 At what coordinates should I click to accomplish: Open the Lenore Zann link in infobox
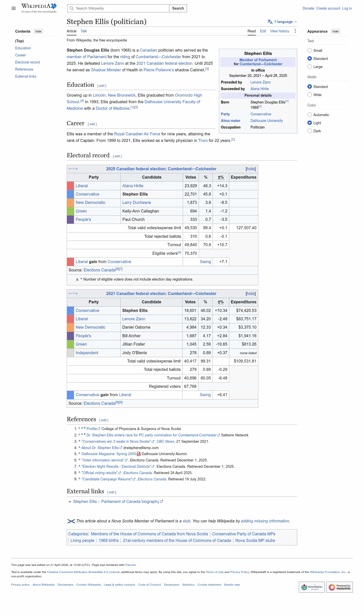click(260, 82)
